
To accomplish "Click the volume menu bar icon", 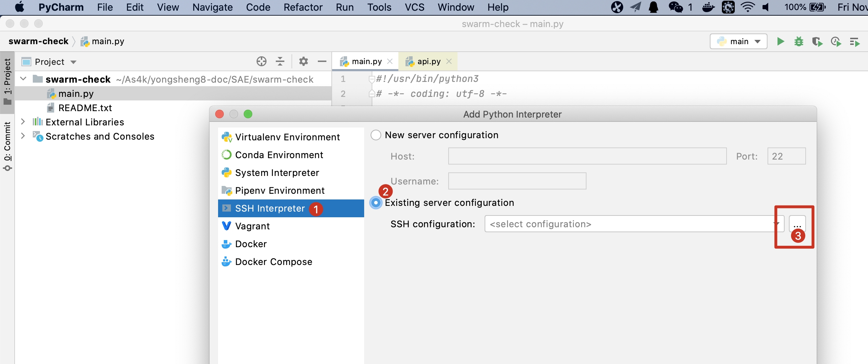I will point(766,7).
